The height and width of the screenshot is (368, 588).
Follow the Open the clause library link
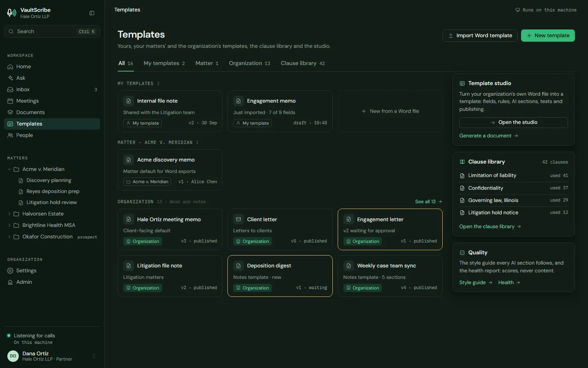[x=490, y=227]
